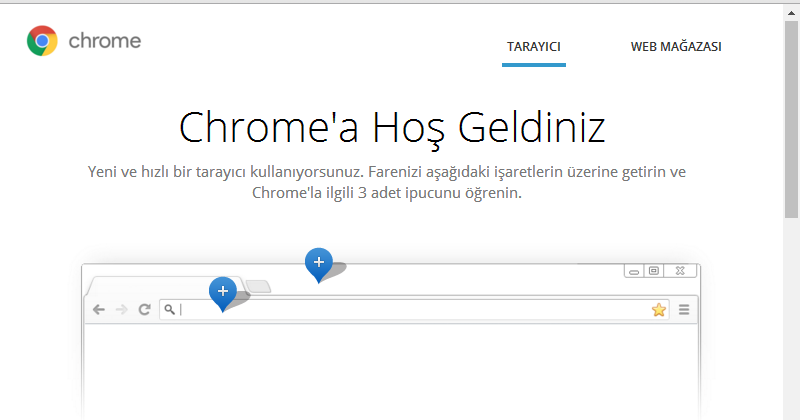Viewport: 800px width, 420px height.
Task: Open the WEB MAĞAZASI tab
Action: 676,47
